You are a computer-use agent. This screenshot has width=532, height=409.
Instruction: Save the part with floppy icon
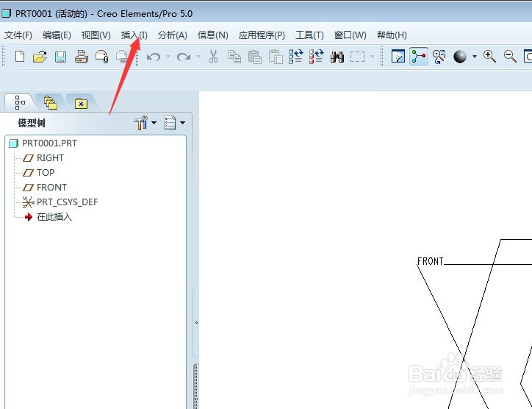tap(60, 57)
